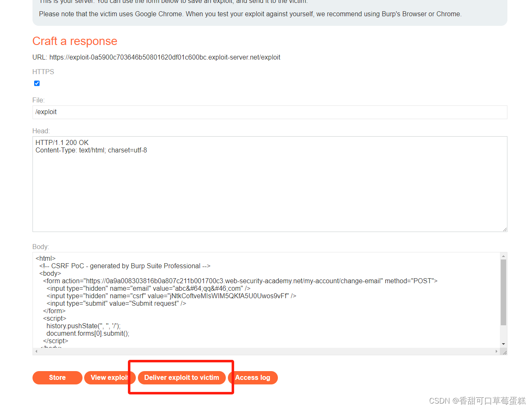Click the File input field with /exploit
Image resolution: width=532 pixels, height=409 pixels.
[x=270, y=112]
